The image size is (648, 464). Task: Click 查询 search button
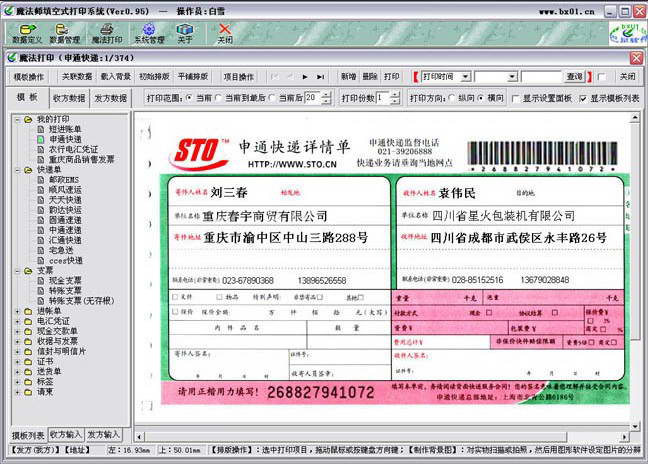click(x=574, y=77)
